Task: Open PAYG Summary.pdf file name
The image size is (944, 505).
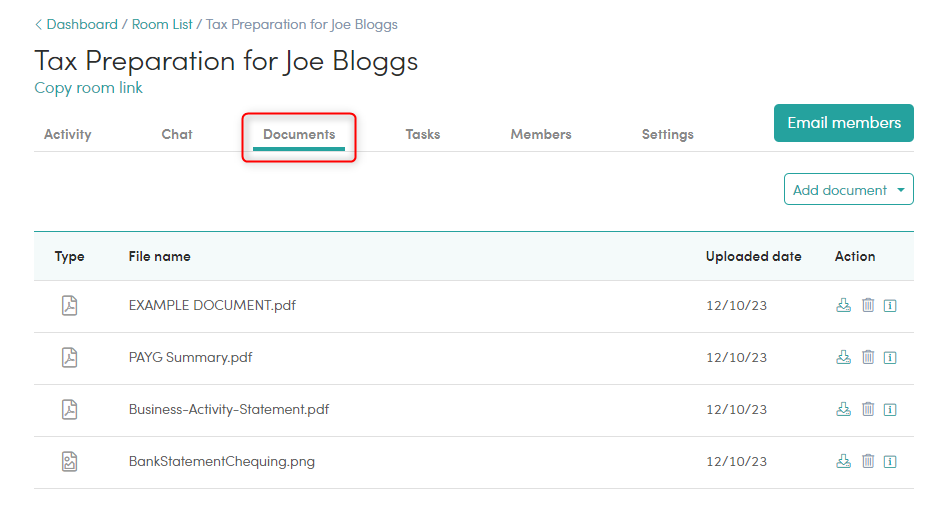Action: 190,358
